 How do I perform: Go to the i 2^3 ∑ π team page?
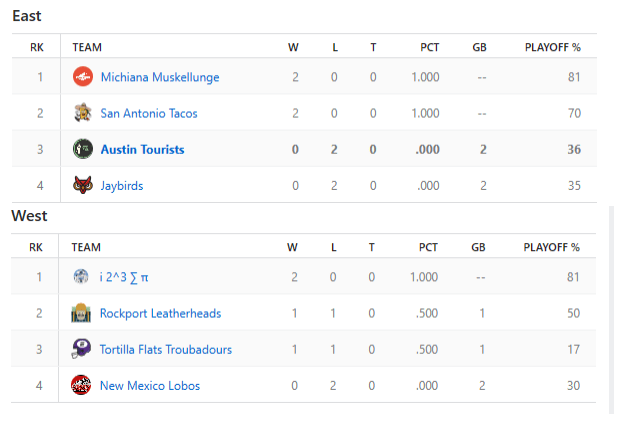[124, 277]
